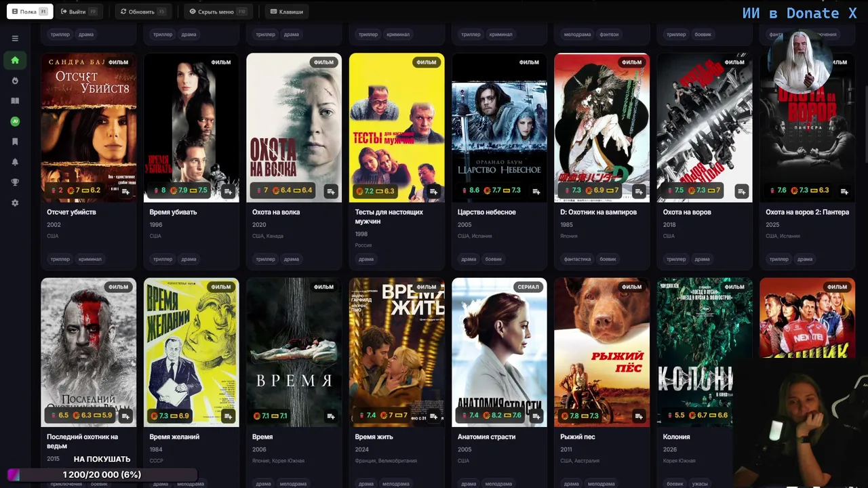Select фантастика tag under D: Охотник на вампиров
Viewport: 868px width, 488px height.
[578, 259]
